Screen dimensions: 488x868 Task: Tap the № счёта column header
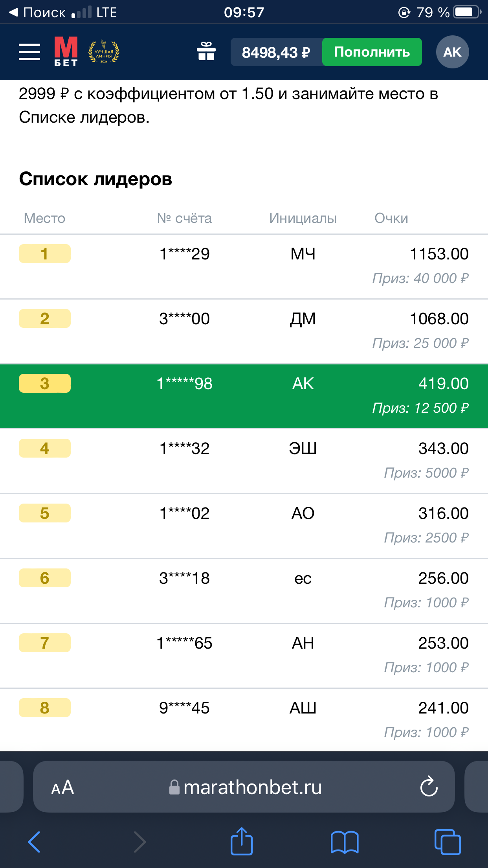[184, 218]
